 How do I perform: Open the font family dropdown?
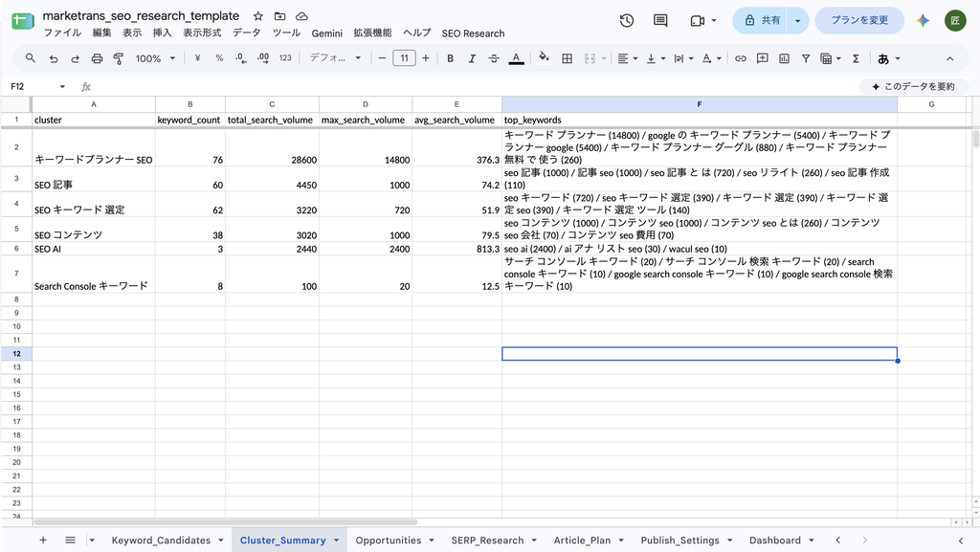(336, 58)
